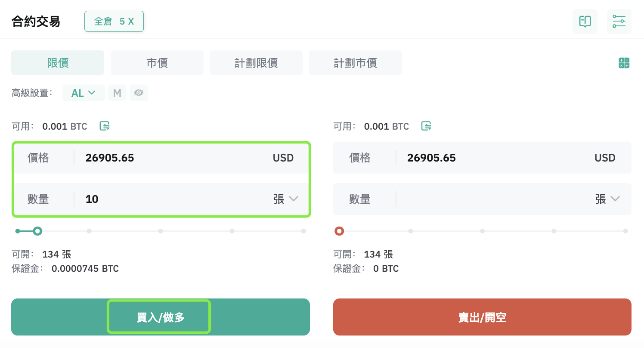
Task: Click transfer icon beside right 可用 balance
Action: click(x=426, y=126)
